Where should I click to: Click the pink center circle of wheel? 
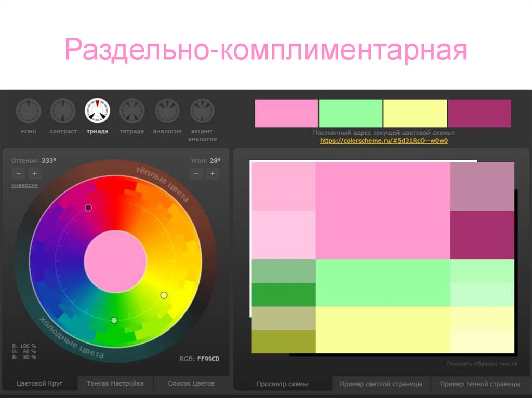pyautogui.click(x=115, y=262)
